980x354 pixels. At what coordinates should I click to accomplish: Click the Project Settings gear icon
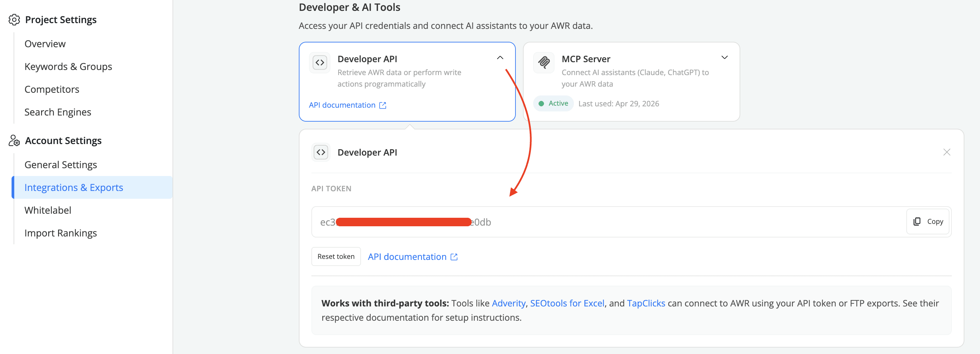[14, 19]
